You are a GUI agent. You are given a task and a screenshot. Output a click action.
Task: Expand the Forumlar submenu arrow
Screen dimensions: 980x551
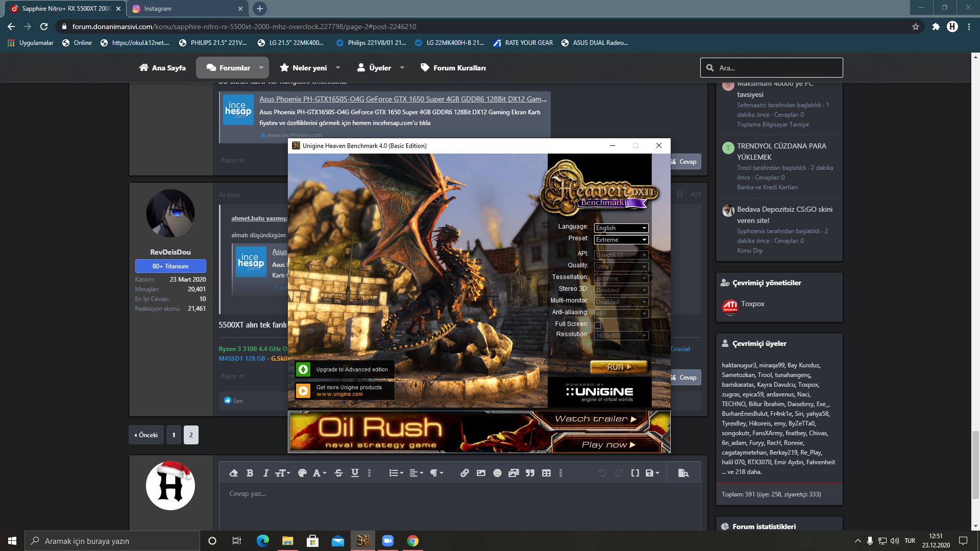[261, 68]
